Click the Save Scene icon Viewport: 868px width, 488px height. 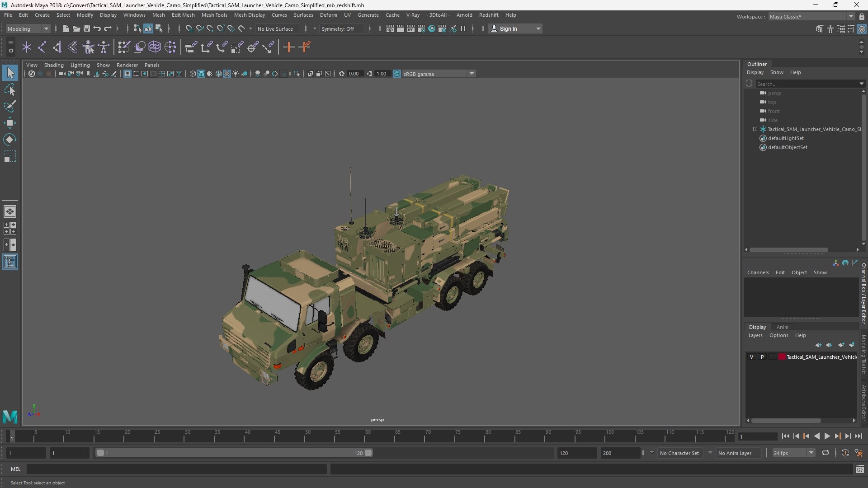pos(86,28)
